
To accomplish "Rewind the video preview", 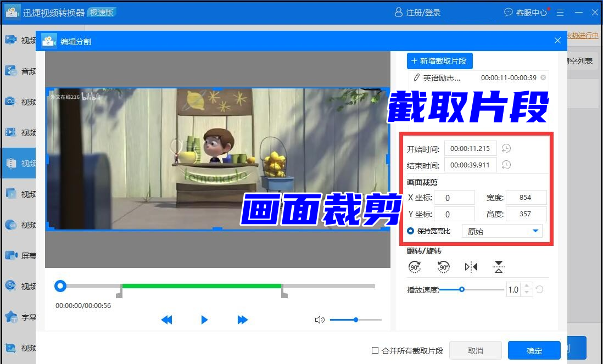I will point(166,320).
